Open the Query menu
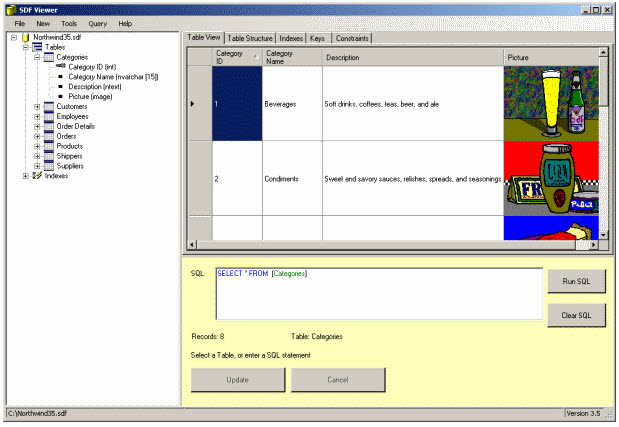Image resolution: width=619 pixels, height=427 pixels. pos(97,23)
